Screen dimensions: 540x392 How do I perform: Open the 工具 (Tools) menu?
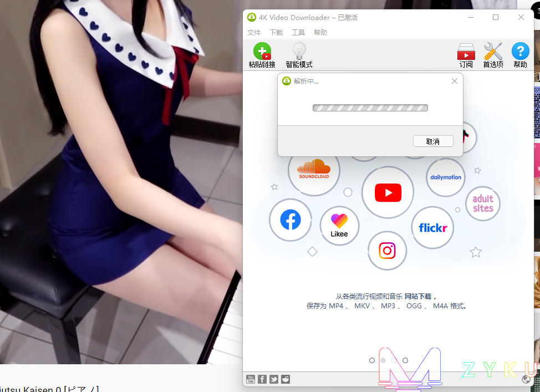coord(298,32)
